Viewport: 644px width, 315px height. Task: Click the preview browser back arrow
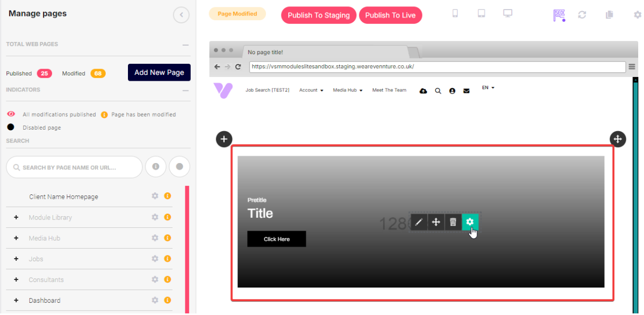coord(217,67)
